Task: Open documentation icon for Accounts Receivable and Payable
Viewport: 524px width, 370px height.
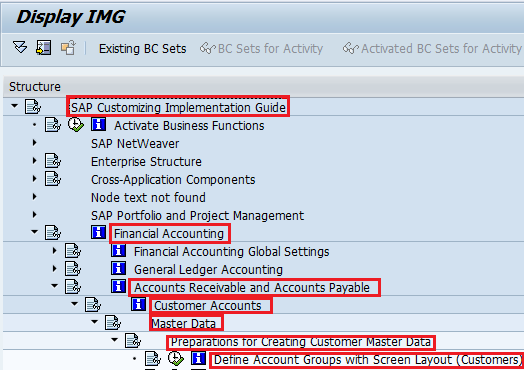Action: click(x=73, y=287)
